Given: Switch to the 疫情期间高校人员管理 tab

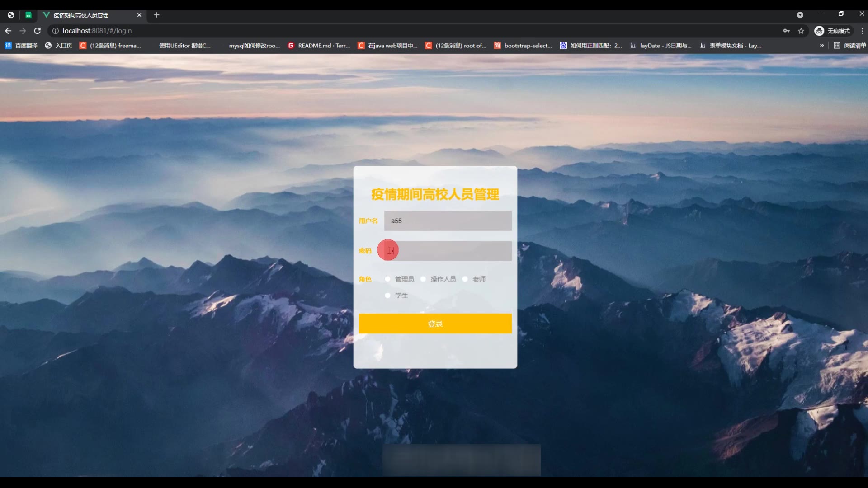Looking at the screenshot, I should coord(81,15).
